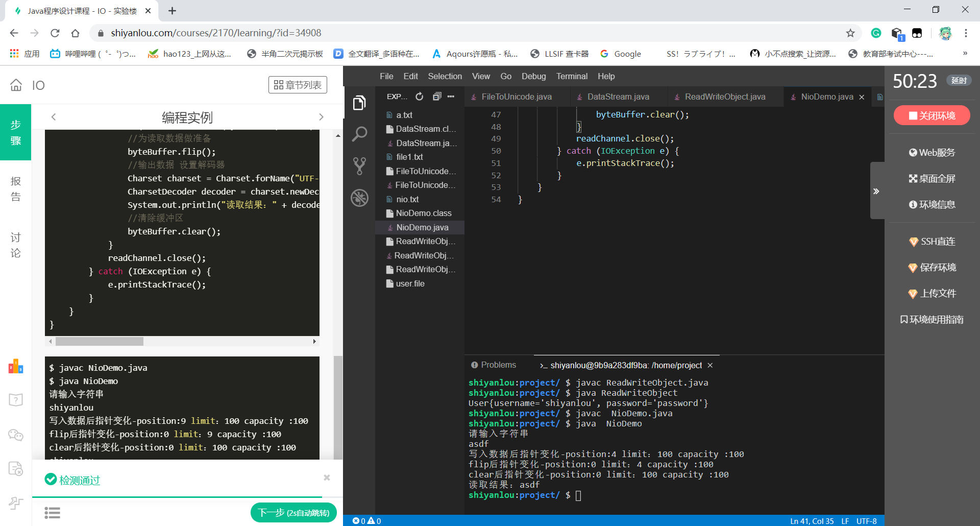Click the refresh explorer icon
The width and height of the screenshot is (980, 526).
tap(420, 97)
